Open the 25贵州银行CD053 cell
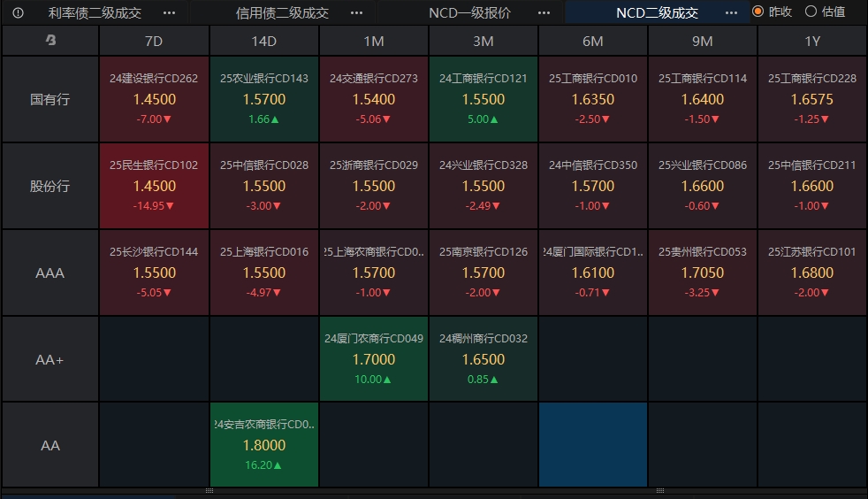Image resolution: width=868 pixels, height=499 pixels. click(703, 273)
